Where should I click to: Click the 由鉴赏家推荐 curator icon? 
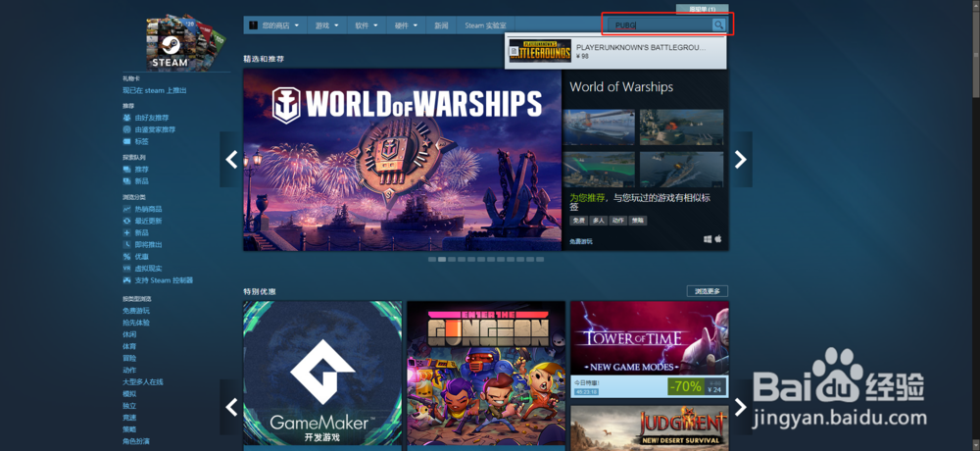coord(126,129)
